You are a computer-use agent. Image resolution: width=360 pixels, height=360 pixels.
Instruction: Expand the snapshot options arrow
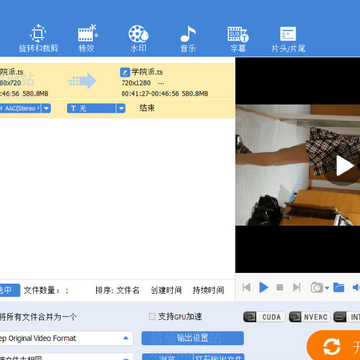coord(327,288)
